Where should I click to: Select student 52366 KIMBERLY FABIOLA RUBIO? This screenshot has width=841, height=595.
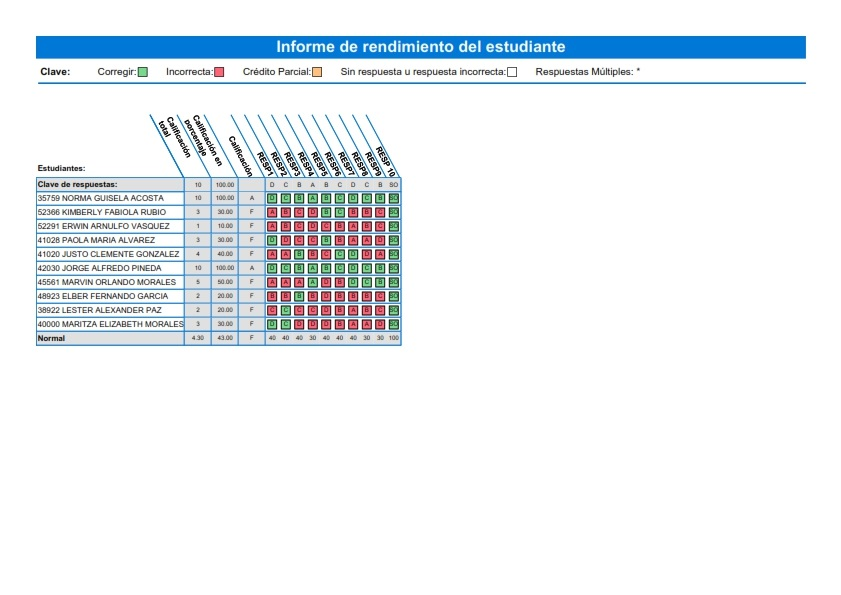click(x=102, y=212)
